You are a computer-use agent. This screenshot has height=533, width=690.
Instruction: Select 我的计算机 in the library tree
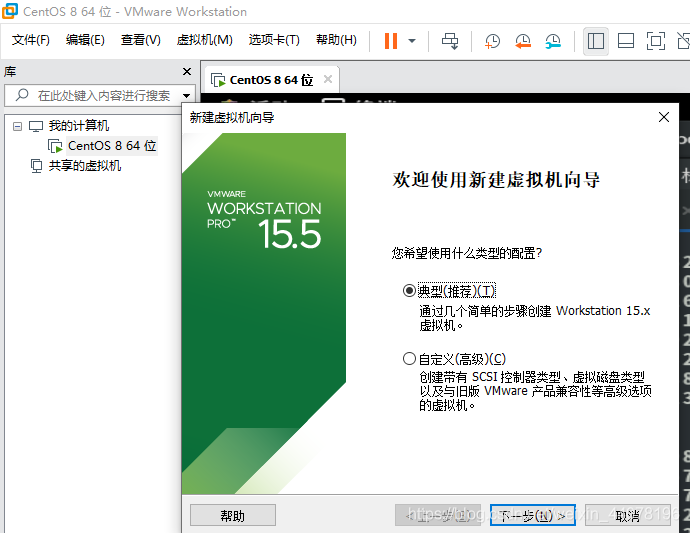coord(79,126)
